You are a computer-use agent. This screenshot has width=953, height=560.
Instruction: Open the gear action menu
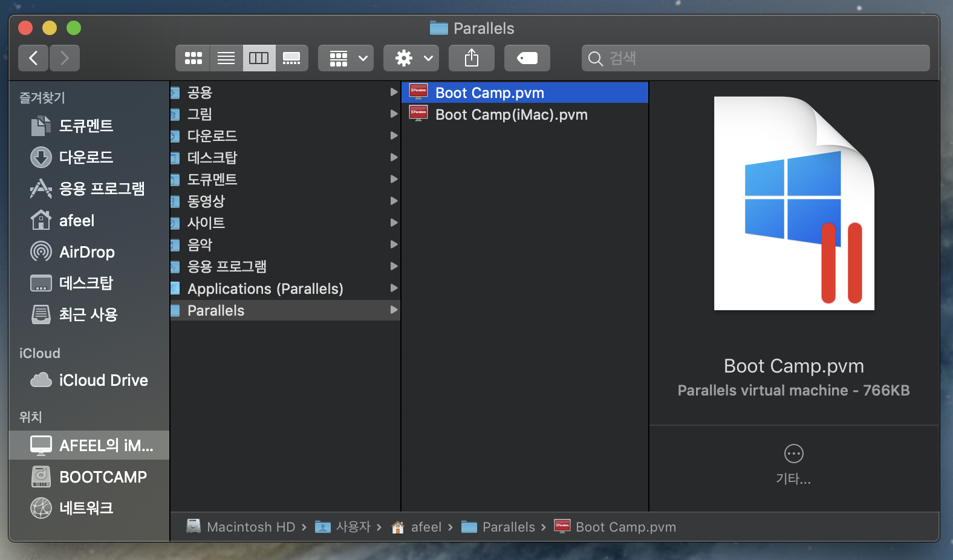click(x=411, y=58)
